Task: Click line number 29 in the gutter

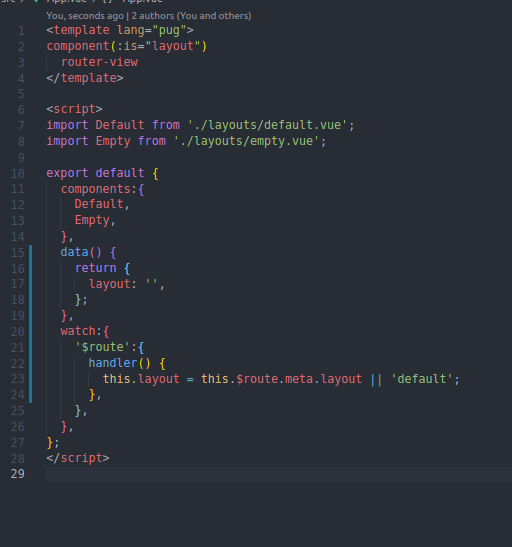Action: [x=18, y=474]
